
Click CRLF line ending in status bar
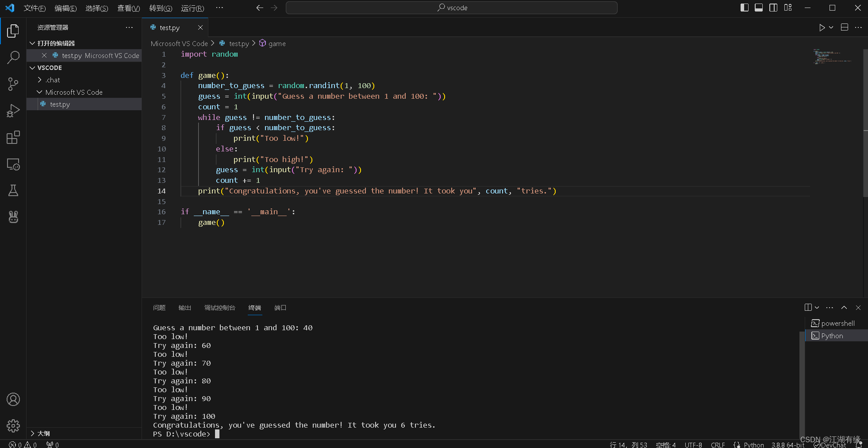tap(718, 444)
